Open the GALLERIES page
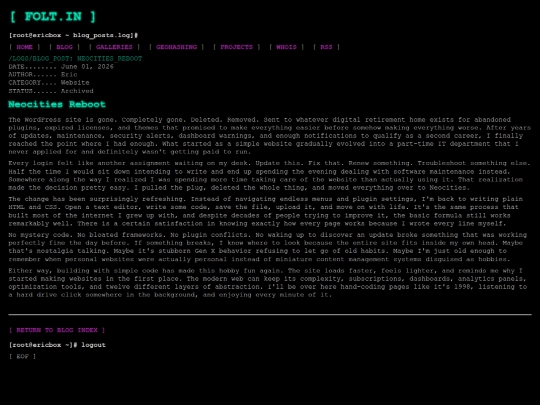Viewport: 540px width, 405px height. tap(114, 47)
